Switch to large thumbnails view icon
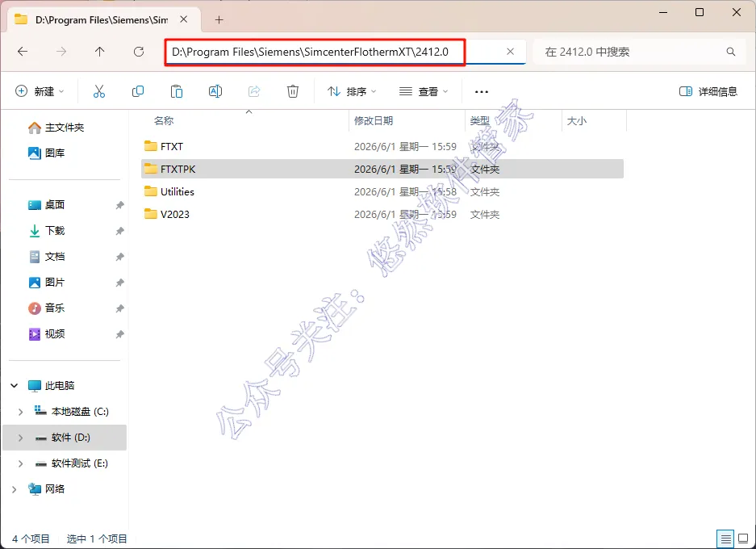This screenshot has width=756, height=549. 743,539
